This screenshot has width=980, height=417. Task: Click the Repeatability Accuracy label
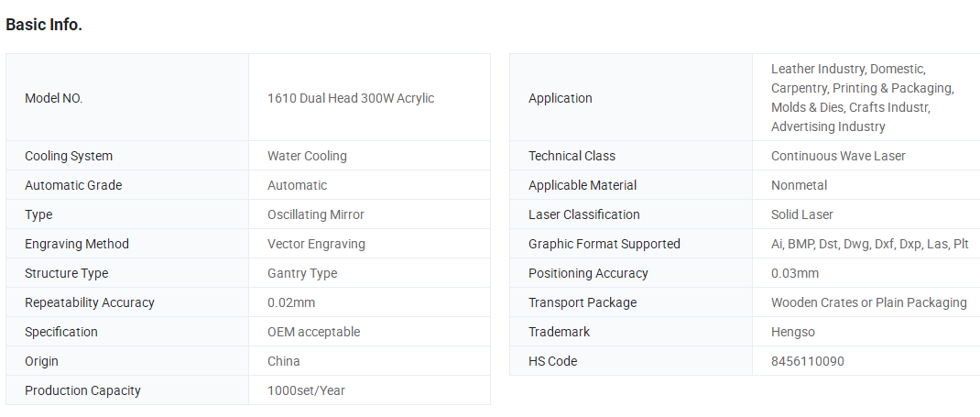[90, 302]
